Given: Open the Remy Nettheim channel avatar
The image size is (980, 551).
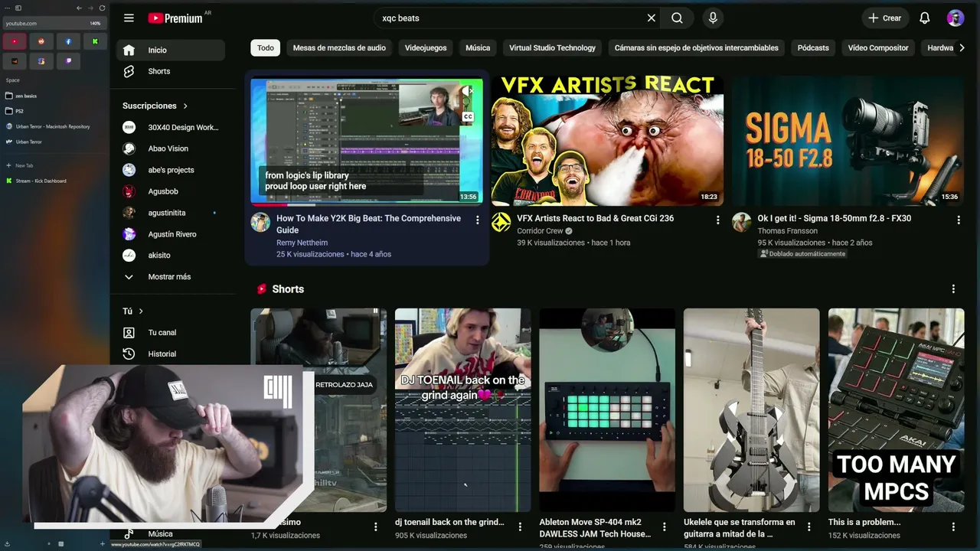Looking at the screenshot, I should (x=260, y=223).
